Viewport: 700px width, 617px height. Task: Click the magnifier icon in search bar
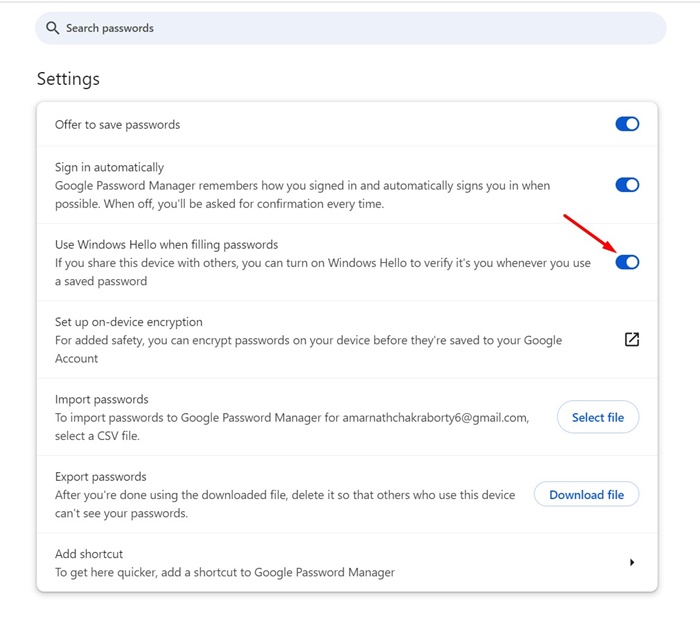click(52, 28)
